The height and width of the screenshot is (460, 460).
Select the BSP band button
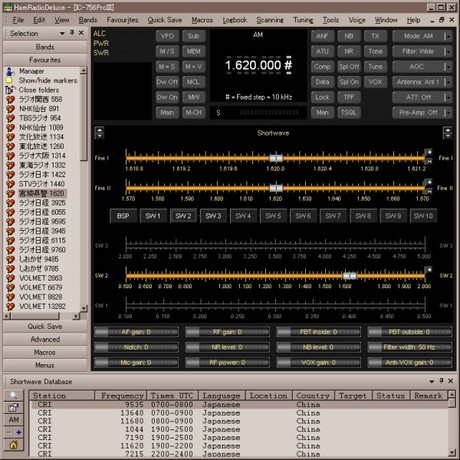pyautogui.click(x=123, y=216)
